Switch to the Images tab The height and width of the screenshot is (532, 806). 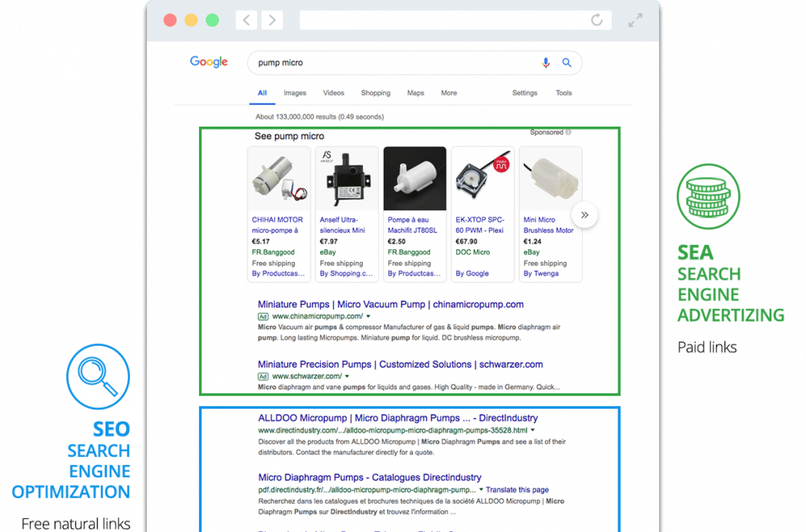point(295,93)
